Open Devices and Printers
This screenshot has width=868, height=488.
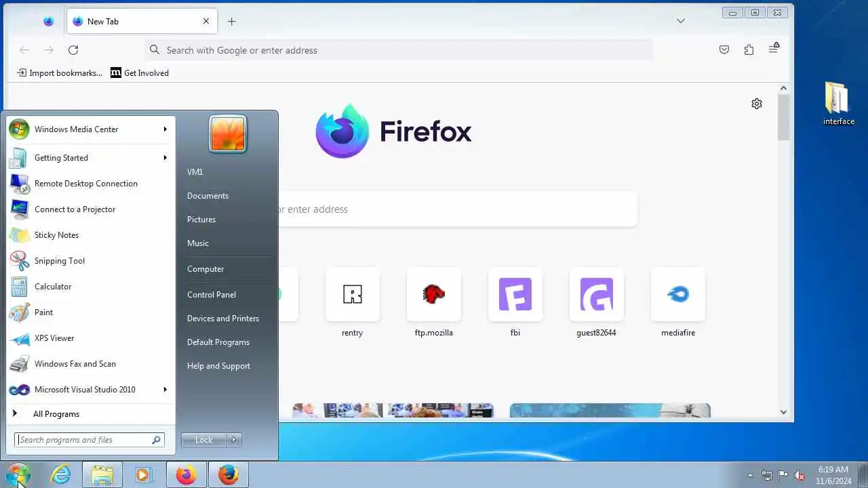coord(223,319)
